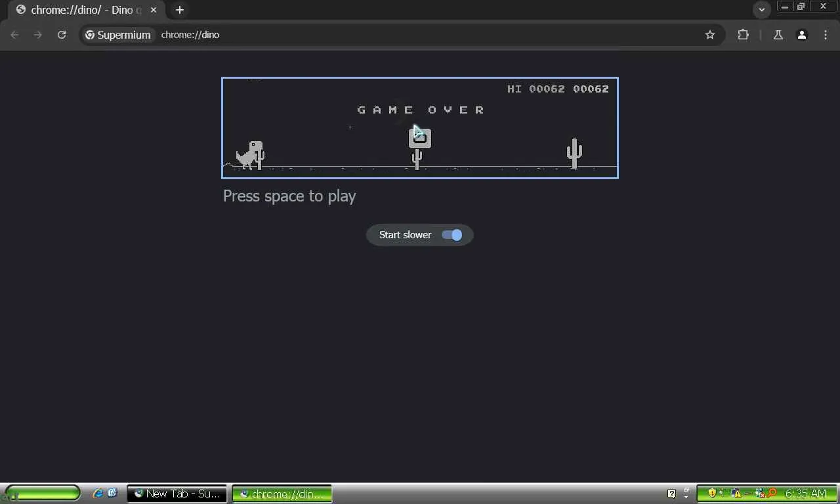Click the Supermium site info chip

pos(118,35)
